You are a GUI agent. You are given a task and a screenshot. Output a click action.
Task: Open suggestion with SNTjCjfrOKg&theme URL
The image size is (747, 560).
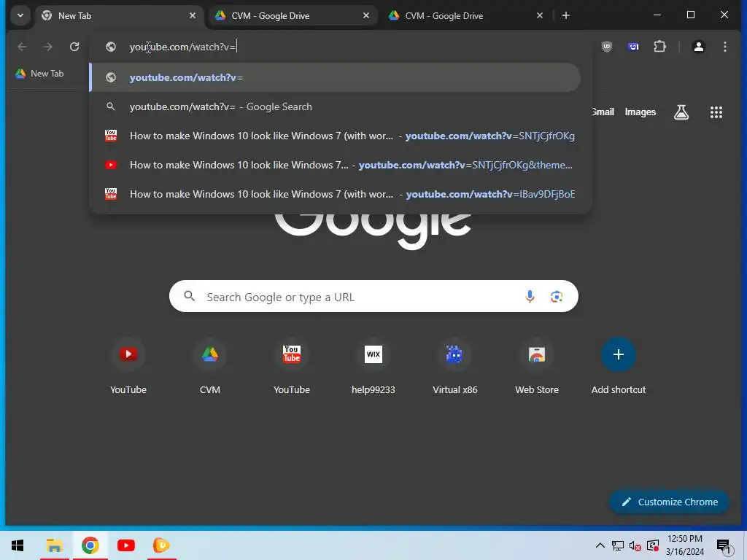(335, 165)
